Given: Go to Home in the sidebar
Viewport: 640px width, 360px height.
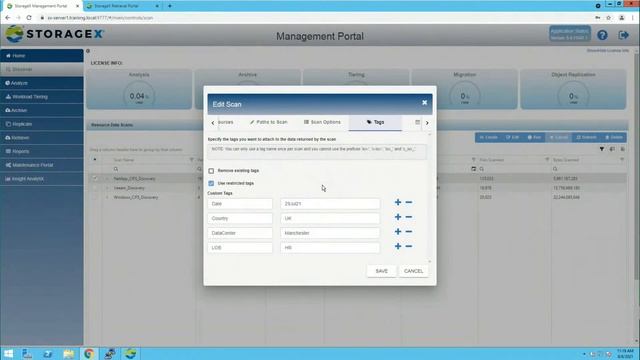Looking at the screenshot, I should tap(42, 56).
